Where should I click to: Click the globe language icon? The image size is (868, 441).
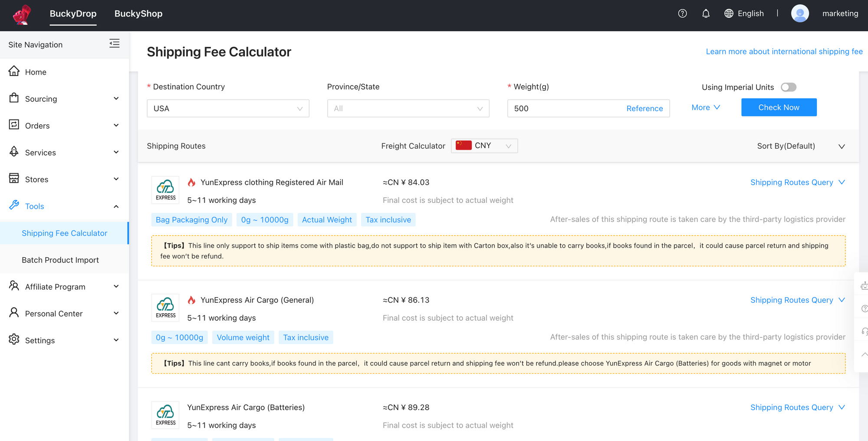tap(729, 13)
